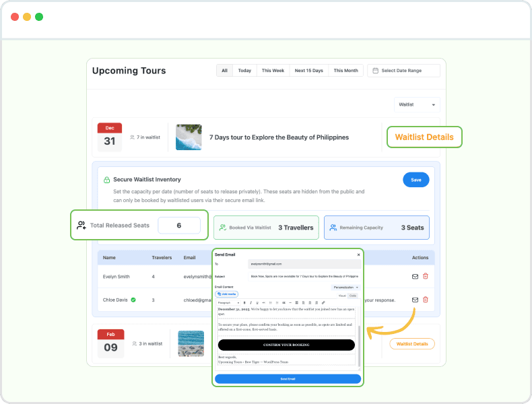
Task: Apply Underline in the email editor toolbar
Action: click(257, 302)
